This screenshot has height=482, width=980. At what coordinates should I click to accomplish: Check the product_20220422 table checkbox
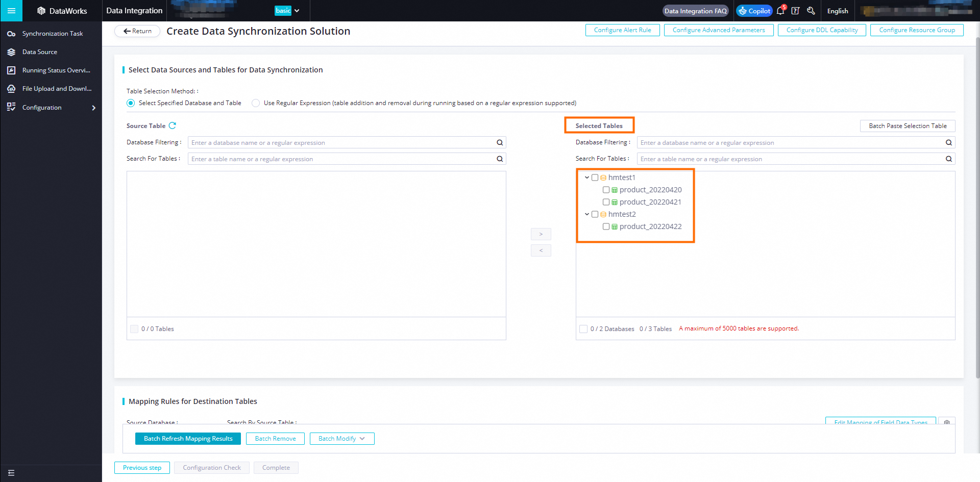coord(606,226)
